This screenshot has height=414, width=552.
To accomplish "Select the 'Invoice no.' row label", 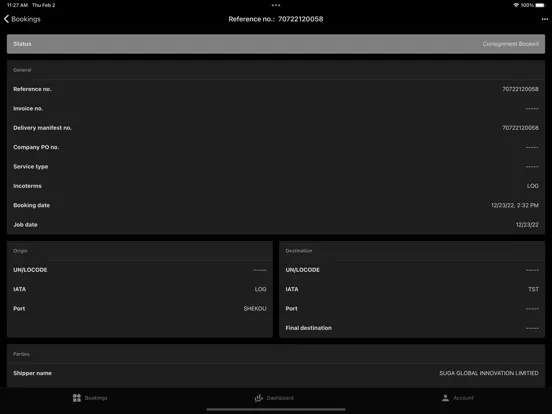I will point(28,108).
